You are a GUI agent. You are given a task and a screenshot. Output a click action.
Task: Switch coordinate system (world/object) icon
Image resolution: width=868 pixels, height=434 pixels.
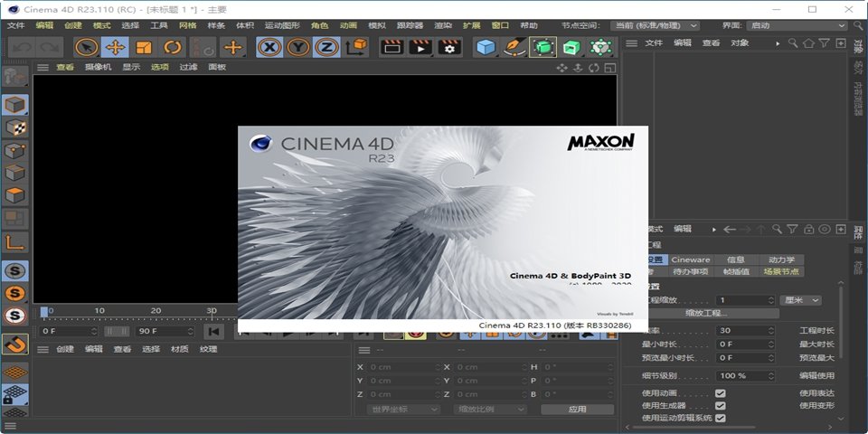pos(356,48)
